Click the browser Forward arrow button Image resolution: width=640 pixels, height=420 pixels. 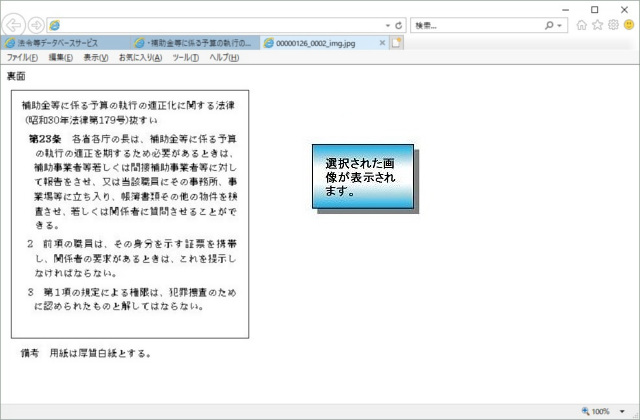point(36,24)
